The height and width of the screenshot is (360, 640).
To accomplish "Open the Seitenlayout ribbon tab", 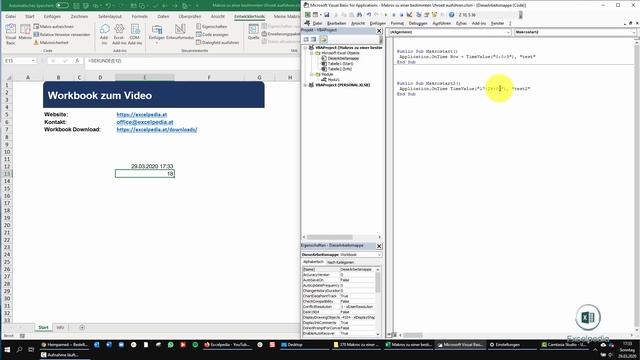I will pyautogui.click(x=110, y=16).
